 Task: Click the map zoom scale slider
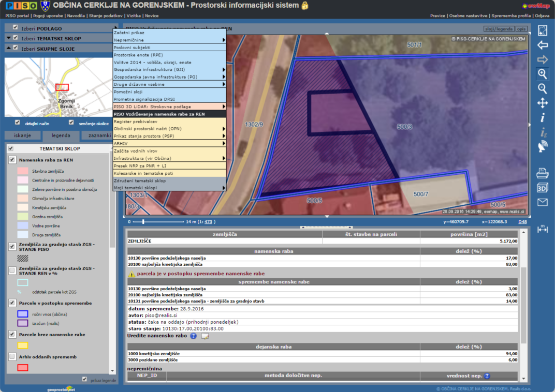pyautogui.click(x=143, y=221)
